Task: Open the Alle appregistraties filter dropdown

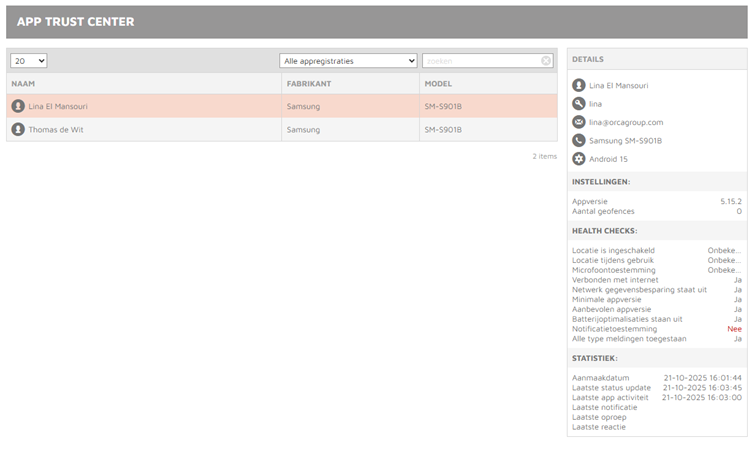Action: pyautogui.click(x=348, y=61)
